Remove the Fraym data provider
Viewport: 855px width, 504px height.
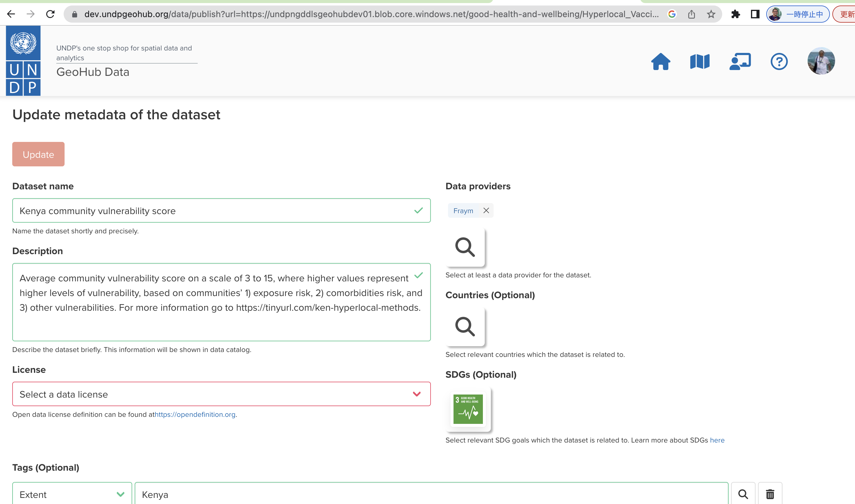pyautogui.click(x=486, y=211)
